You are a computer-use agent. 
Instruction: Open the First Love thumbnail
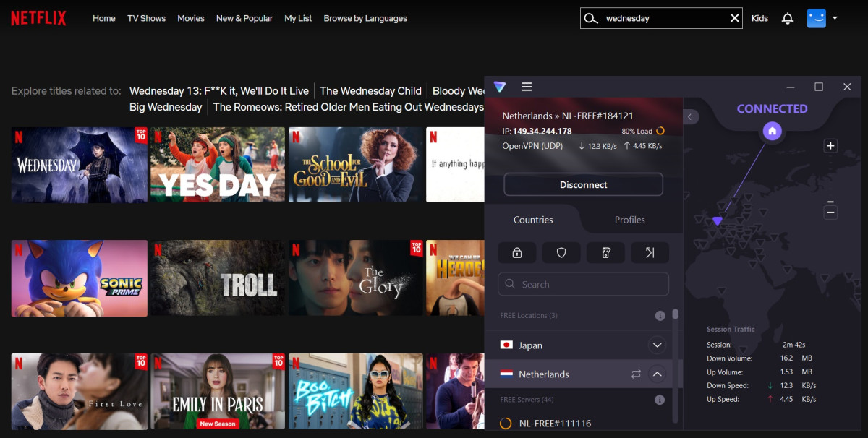pyautogui.click(x=80, y=392)
